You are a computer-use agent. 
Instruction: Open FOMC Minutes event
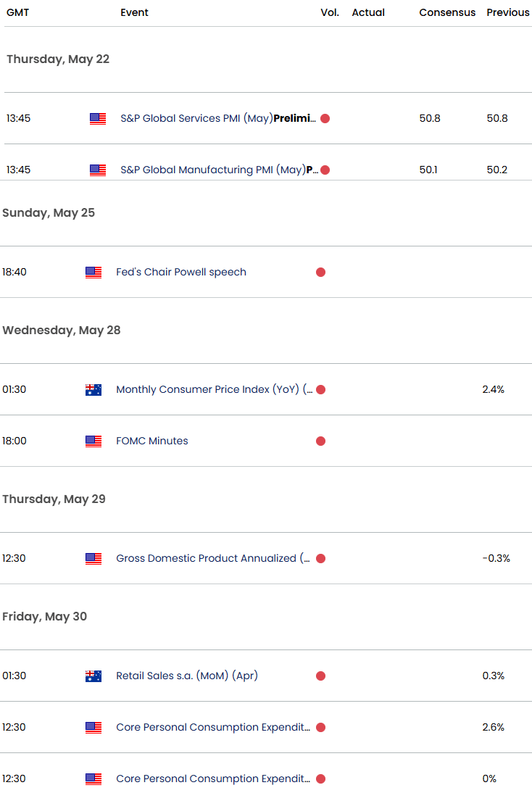[x=152, y=441]
